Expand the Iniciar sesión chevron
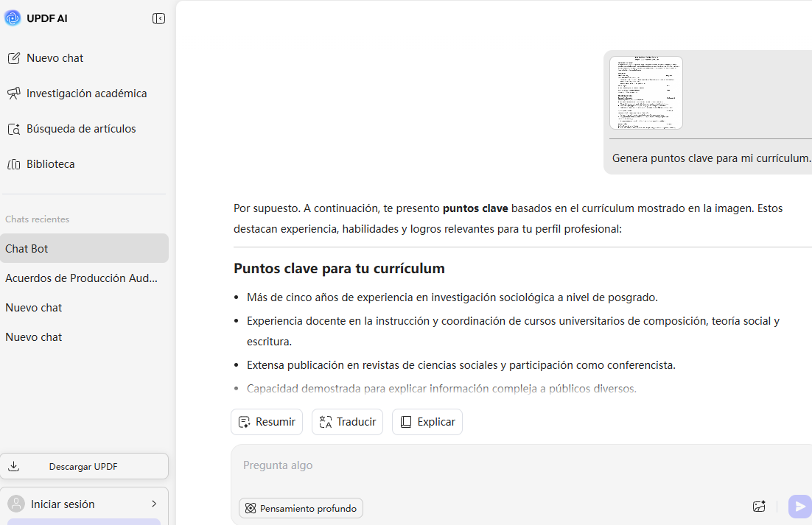This screenshot has width=812, height=525. pos(154,503)
